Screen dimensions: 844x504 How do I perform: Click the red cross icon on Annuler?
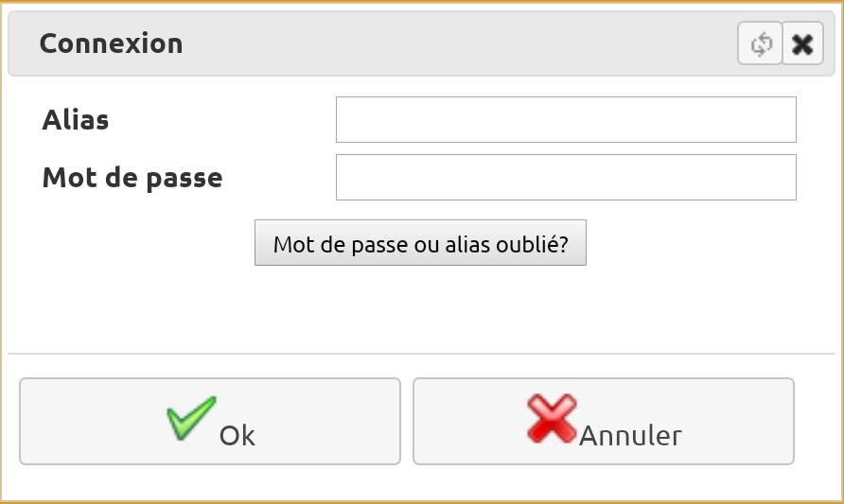tap(552, 419)
